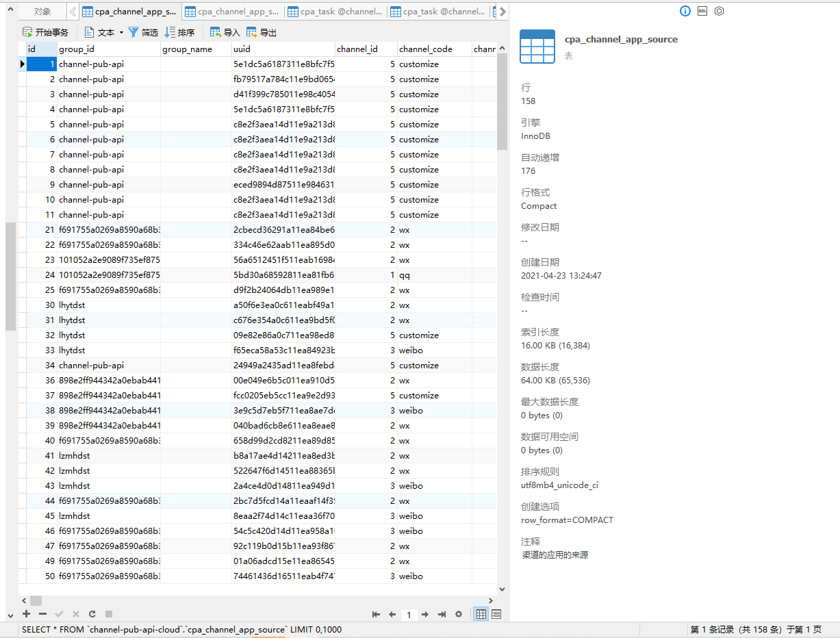Refresh the table data
The width and height of the screenshot is (840, 638).
92,614
